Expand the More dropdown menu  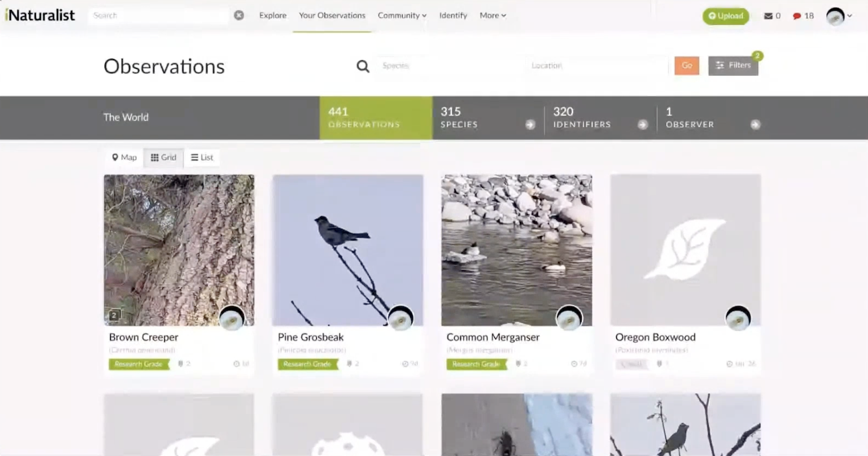click(493, 15)
